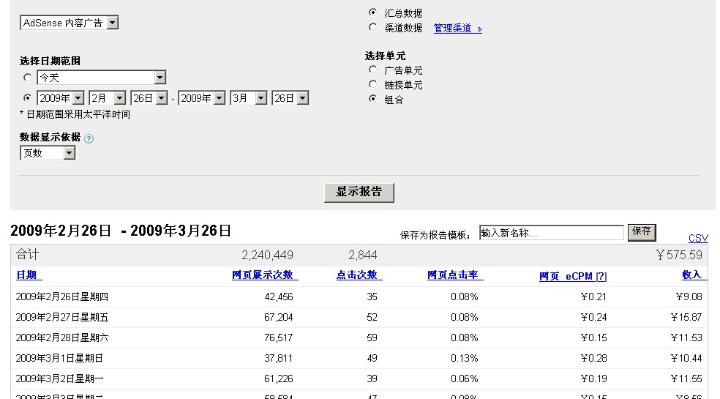This screenshot has width=720, height=399.
Task: Open the end month 3月 dropdown
Action: [248, 98]
